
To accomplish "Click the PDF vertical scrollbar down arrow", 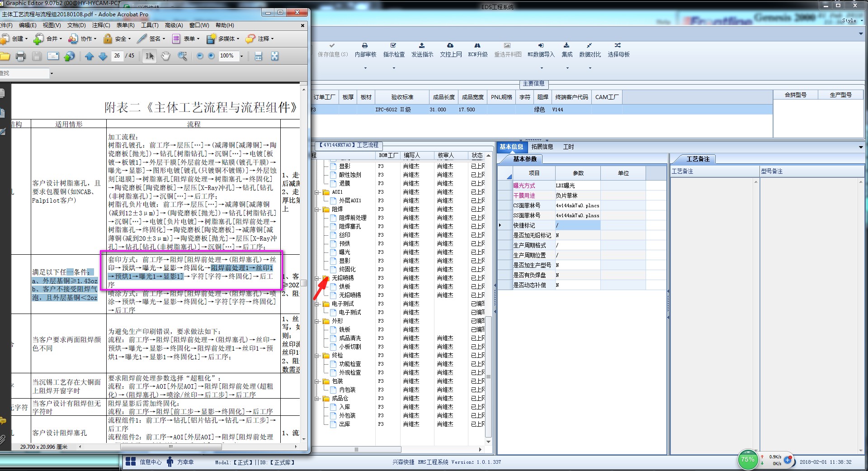I will pyautogui.click(x=304, y=438).
